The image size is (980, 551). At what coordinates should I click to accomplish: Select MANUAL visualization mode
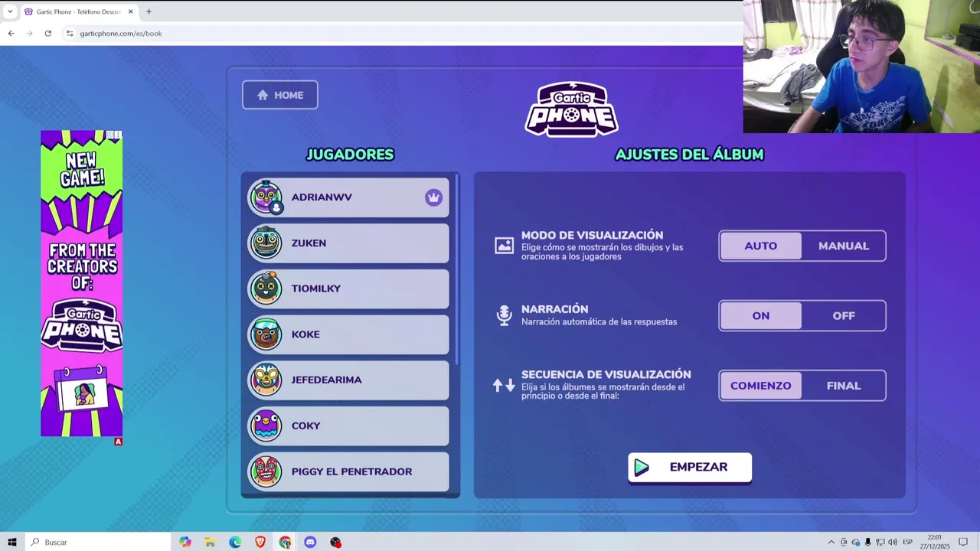click(x=844, y=246)
